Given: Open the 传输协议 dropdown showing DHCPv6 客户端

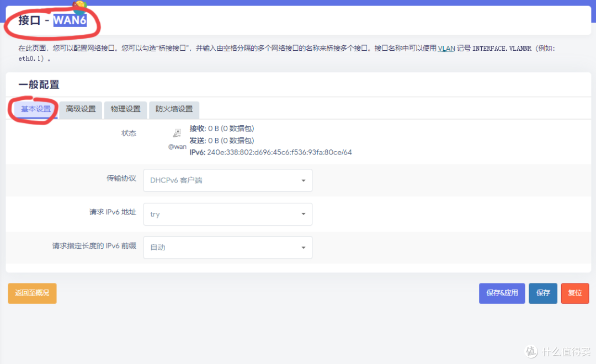Looking at the screenshot, I should click(x=228, y=180).
